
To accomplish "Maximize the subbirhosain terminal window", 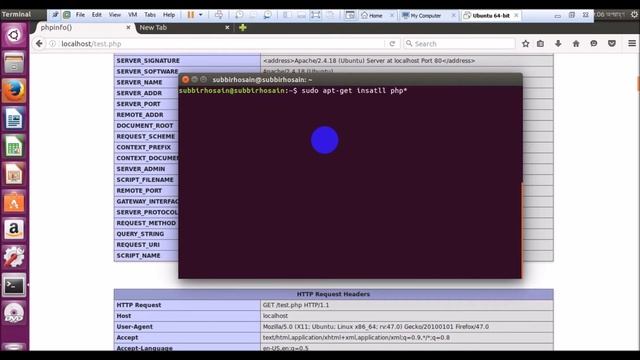I will (204, 80).
